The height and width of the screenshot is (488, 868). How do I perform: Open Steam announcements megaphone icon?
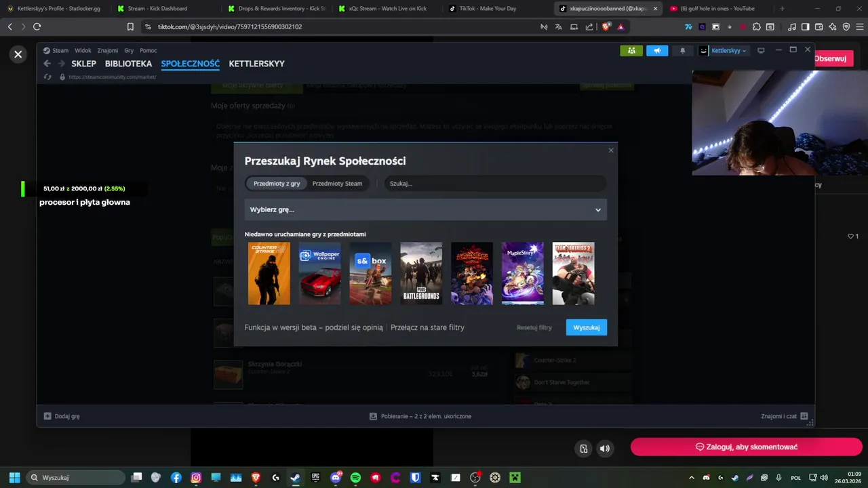[x=657, y=51]
